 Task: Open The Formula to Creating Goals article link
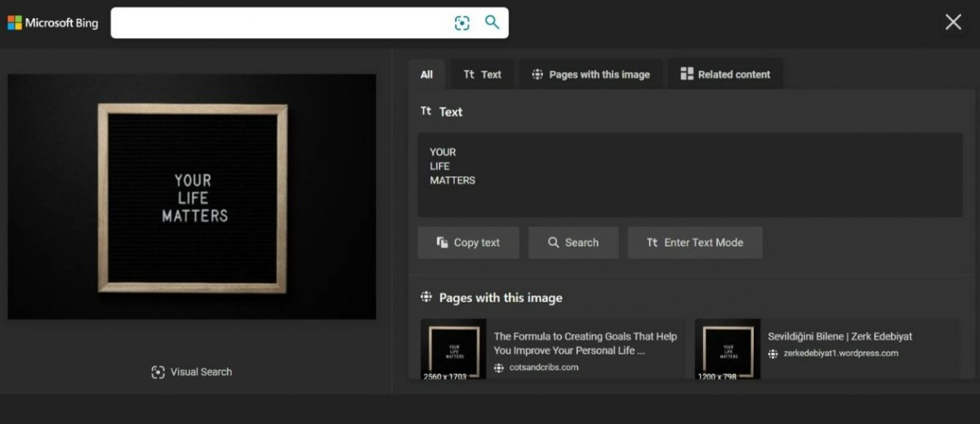(585, 343)
